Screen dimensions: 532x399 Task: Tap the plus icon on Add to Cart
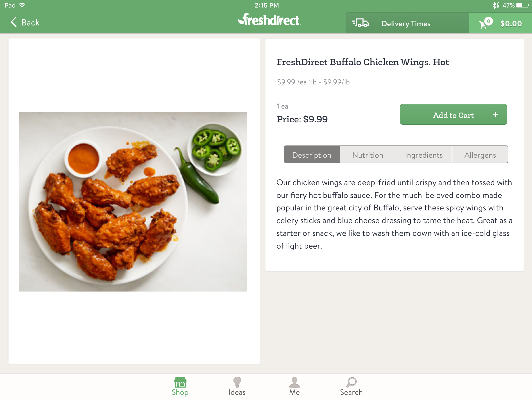496,114
